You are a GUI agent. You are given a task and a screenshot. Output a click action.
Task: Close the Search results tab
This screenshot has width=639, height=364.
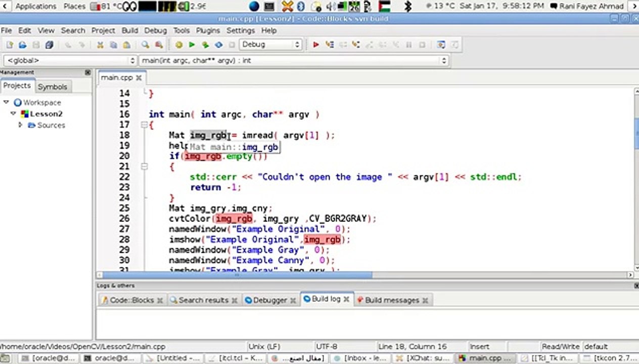(x=235, y=300)
